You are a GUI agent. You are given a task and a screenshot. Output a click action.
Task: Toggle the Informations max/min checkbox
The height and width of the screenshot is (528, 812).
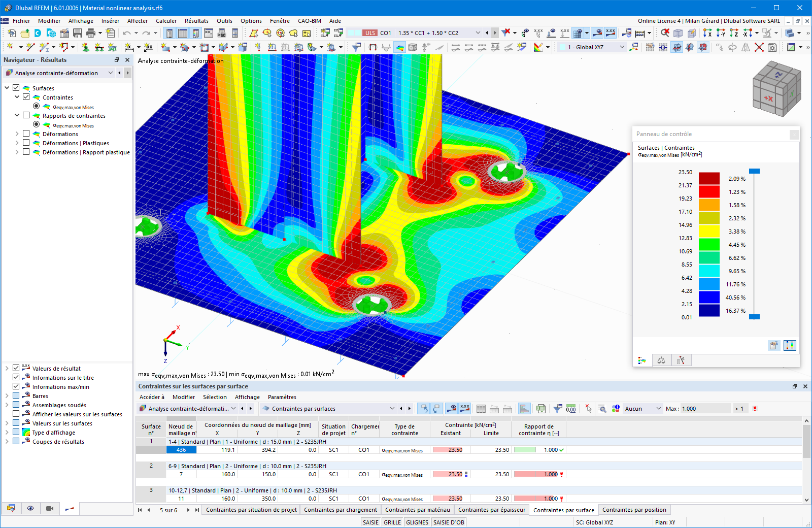[16, 386]
